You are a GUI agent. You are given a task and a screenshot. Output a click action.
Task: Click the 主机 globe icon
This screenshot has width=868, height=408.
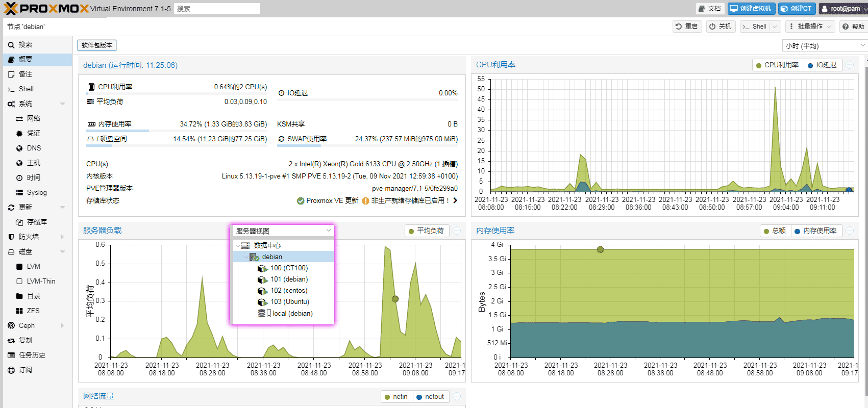(19, 163)
